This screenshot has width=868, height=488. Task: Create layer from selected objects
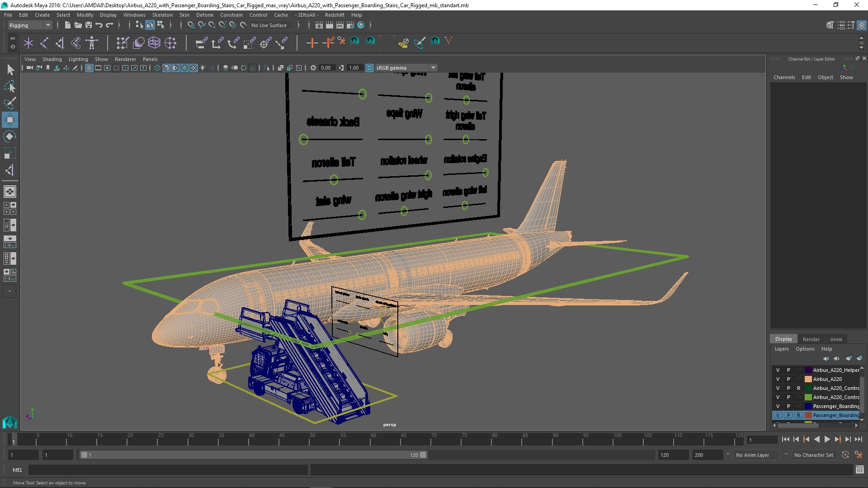pyautogui.click(x=859, y=358)
